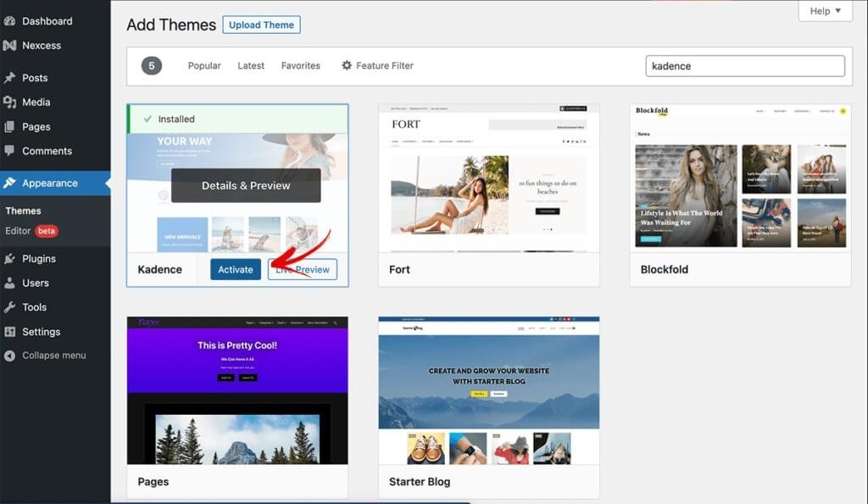The height and width of the screenshot is (504, 868).
Task: Click the Tools wrench icon
Action: [9, 307]
